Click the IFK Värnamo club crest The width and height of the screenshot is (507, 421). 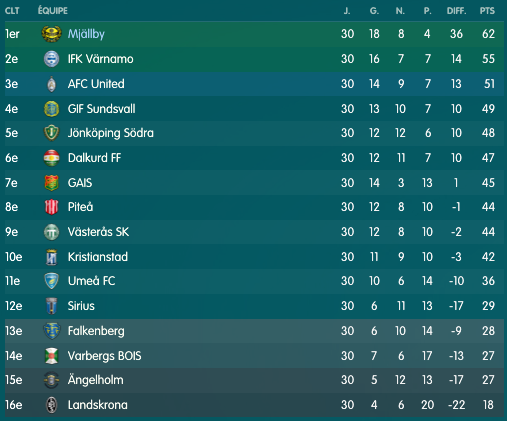[x=51, y=59]
